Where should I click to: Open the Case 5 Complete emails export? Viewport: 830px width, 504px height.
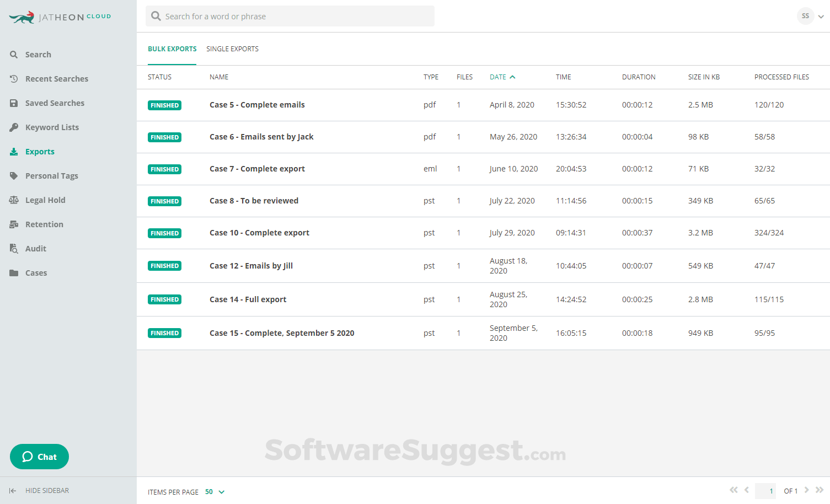257,104
